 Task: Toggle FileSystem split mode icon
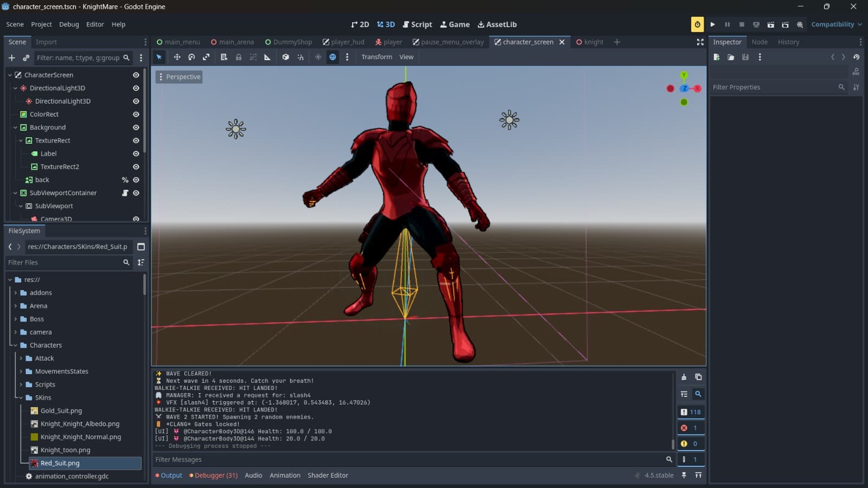tap(141, 247)
